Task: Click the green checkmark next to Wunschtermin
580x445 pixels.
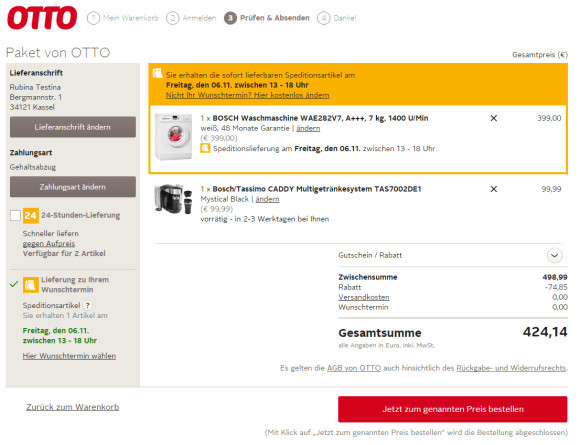Action: (14, 284)
